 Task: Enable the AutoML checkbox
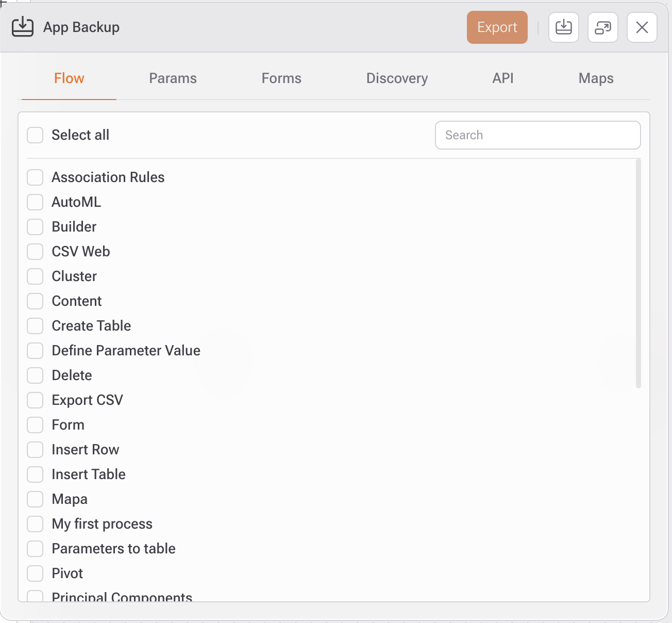tap(35, 202)
